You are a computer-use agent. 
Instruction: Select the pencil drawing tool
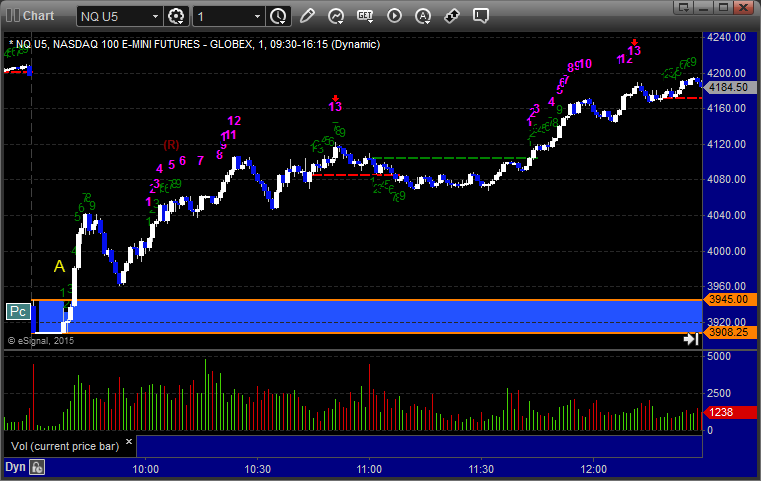[307, 16]
